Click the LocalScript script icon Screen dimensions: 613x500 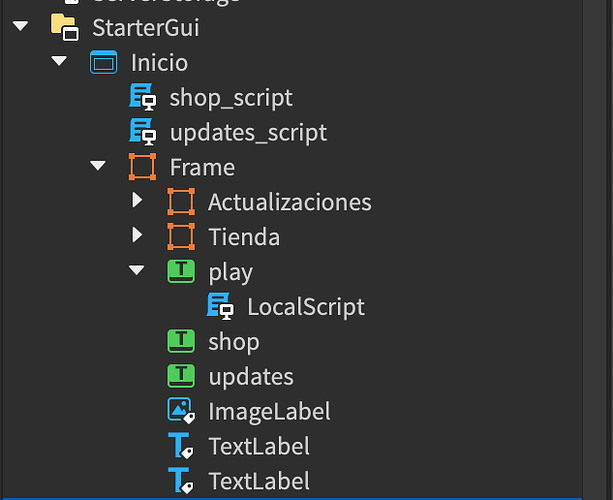point(220,306)
